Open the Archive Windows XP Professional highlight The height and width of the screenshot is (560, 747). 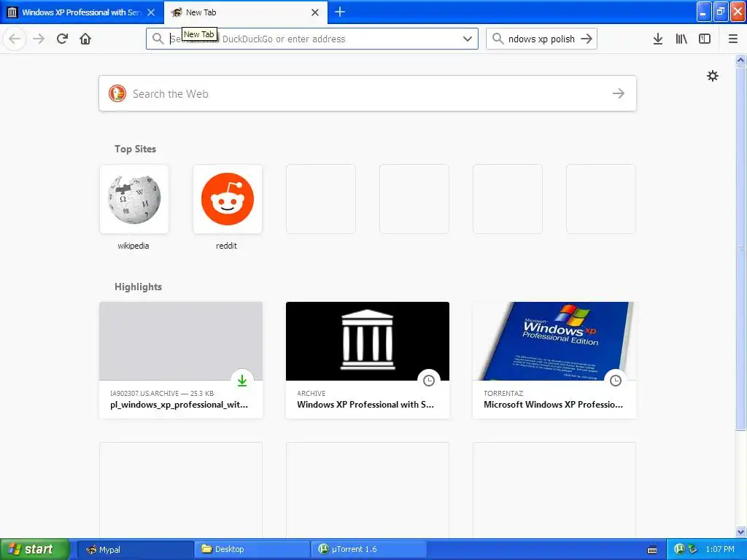pyautogui.click(x=368, y=360)
